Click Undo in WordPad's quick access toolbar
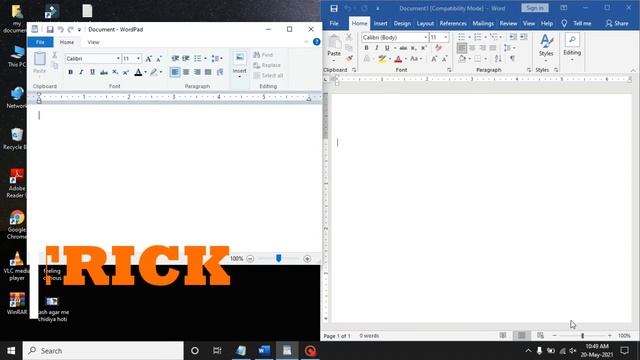Screen dimensions: 640x360 (x=60, y=29)
